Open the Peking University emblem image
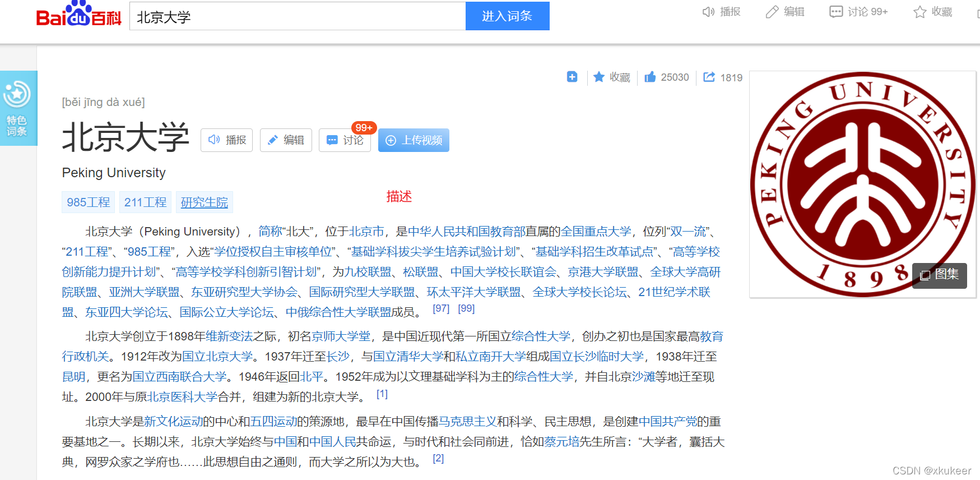The width and height of the screenshot is (980, 480). [x=862, y=184]
